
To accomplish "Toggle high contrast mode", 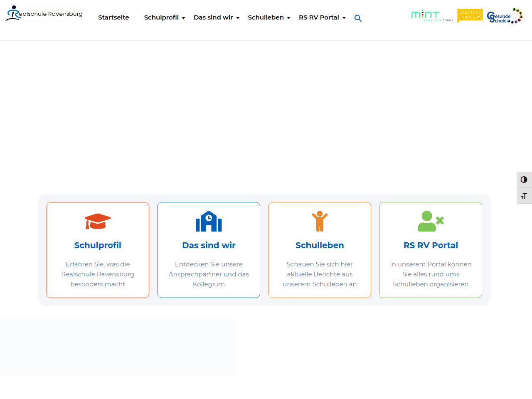I will tap(524, 180).
